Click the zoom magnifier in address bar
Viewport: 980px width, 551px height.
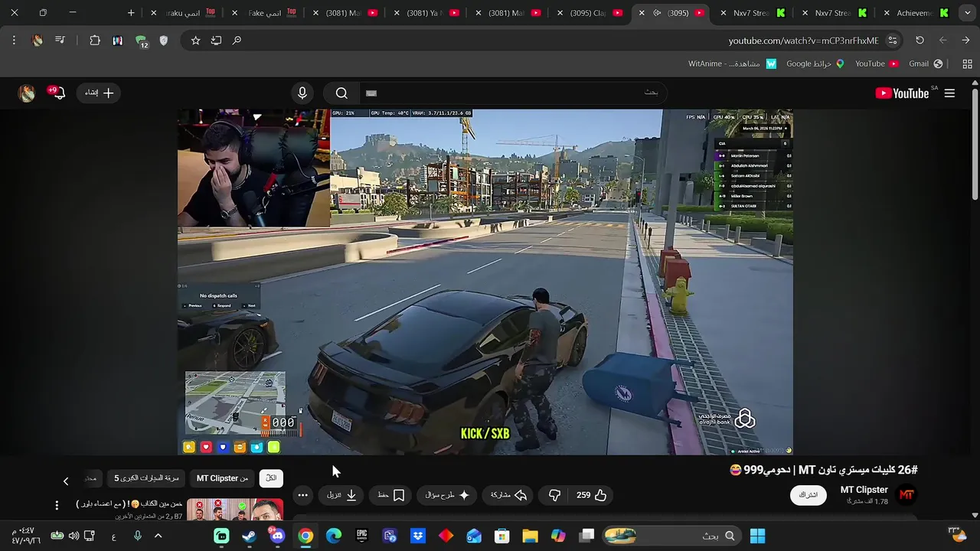pyautogui.click(x=237, y=41)
